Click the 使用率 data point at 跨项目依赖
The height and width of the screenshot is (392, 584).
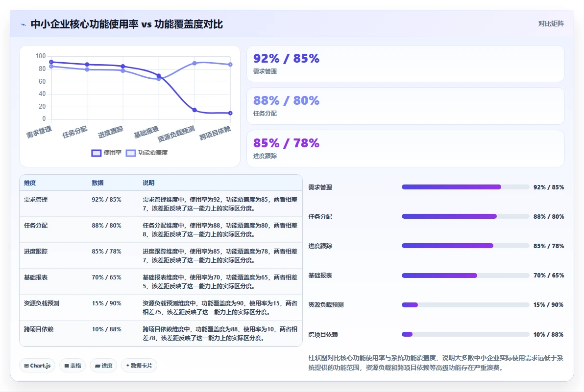click(230, 113)
